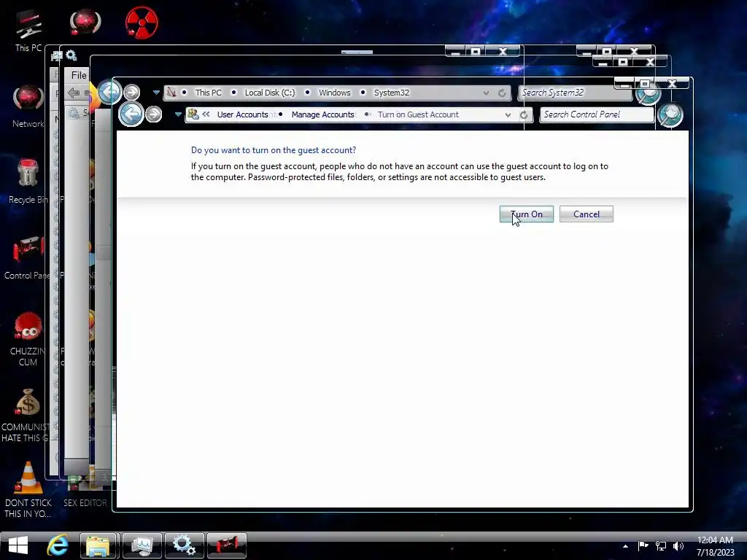The width and height of the screenshot is (747, 560).
Task: Click the folder icon in System32 address bar
Action: click(x=171, y=93)
